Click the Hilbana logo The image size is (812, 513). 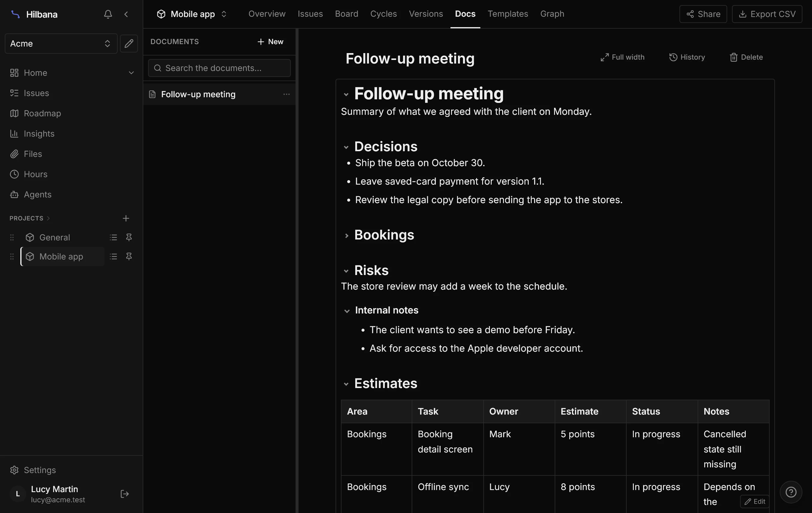click(x=16, y=14)
